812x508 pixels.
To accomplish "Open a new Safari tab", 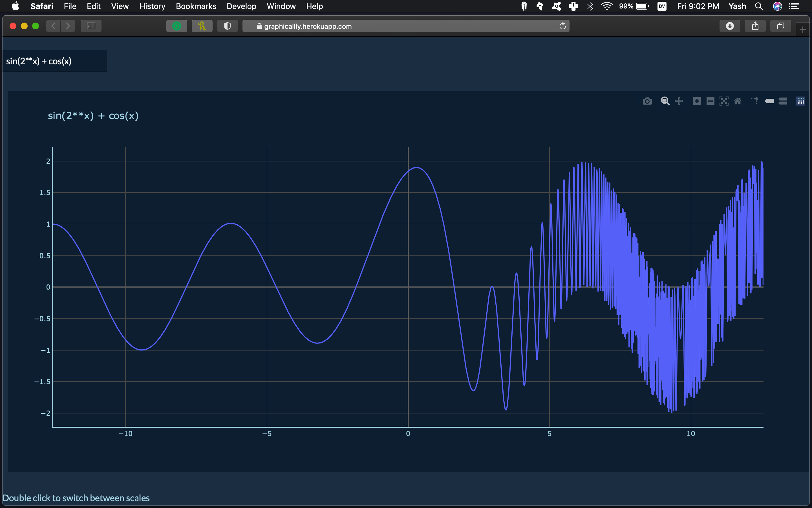I will pyautogui.click(x=803, y=30).
